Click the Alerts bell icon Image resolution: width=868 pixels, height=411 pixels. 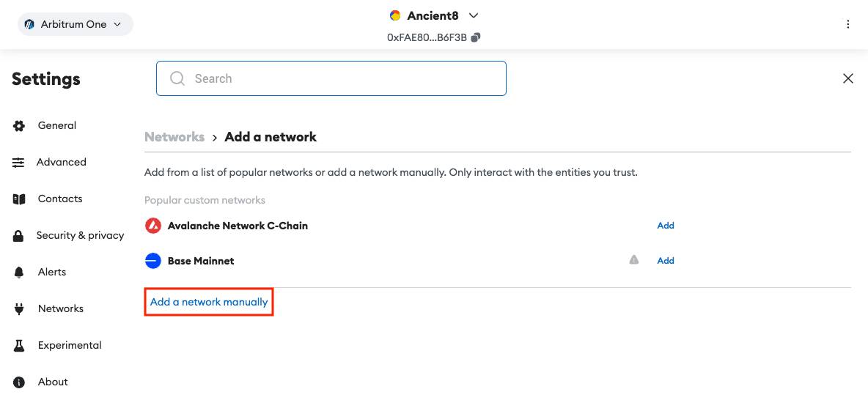coord(19,273)
